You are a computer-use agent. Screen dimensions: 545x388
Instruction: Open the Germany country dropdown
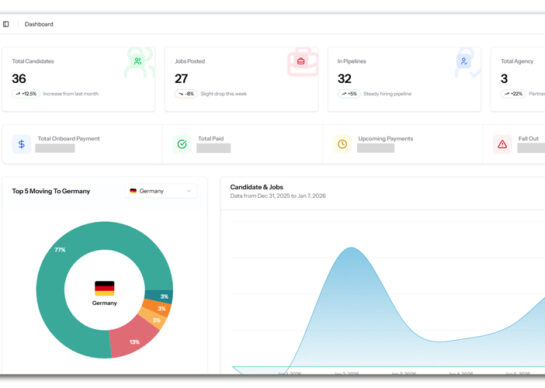(161, 191)
